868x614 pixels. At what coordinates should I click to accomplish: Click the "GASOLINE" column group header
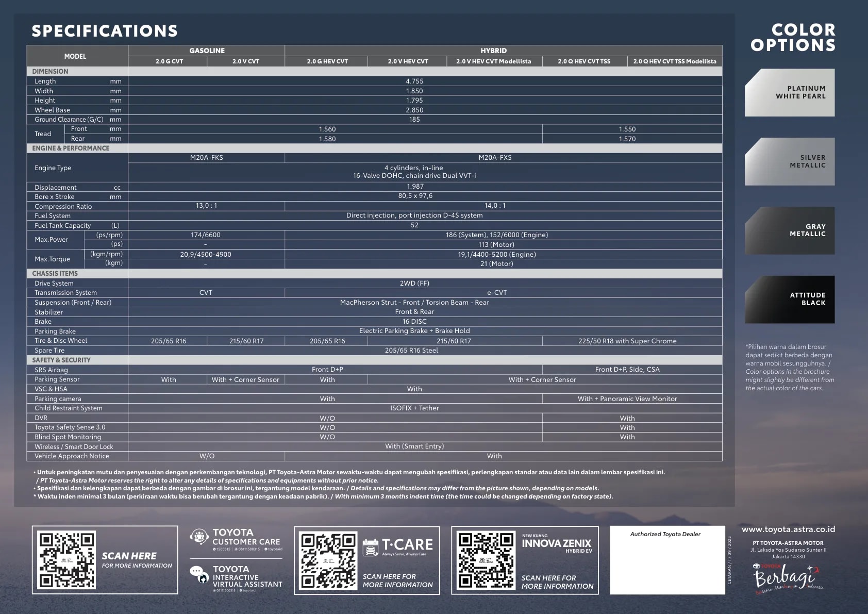pos(207,51)
